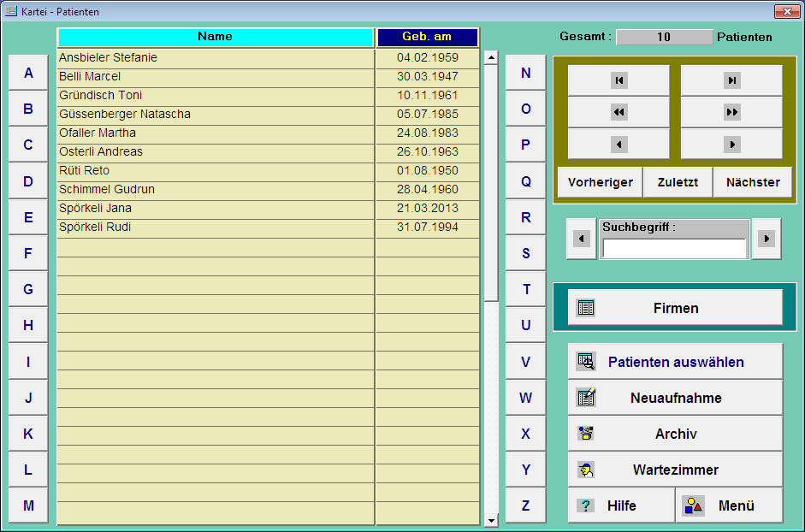Start a Neuaufnahme for a new patient
Screen dimensions: 805x532
tap(675, 398)
